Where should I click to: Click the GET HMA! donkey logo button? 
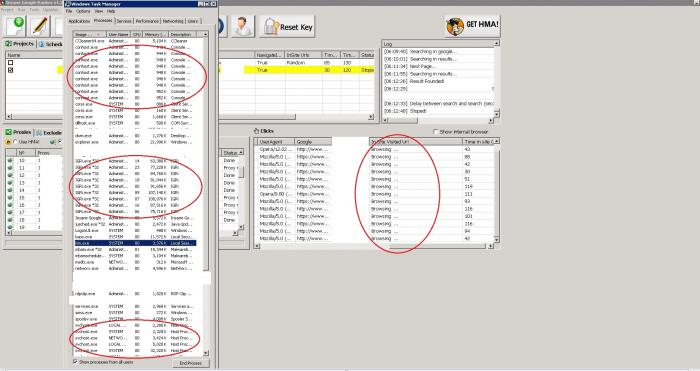tap(472, 26)
